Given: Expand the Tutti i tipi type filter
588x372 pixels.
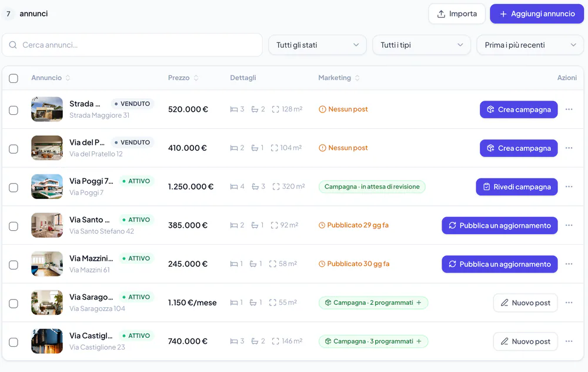Looking at the screenshot, I should (x=421, y=45).
